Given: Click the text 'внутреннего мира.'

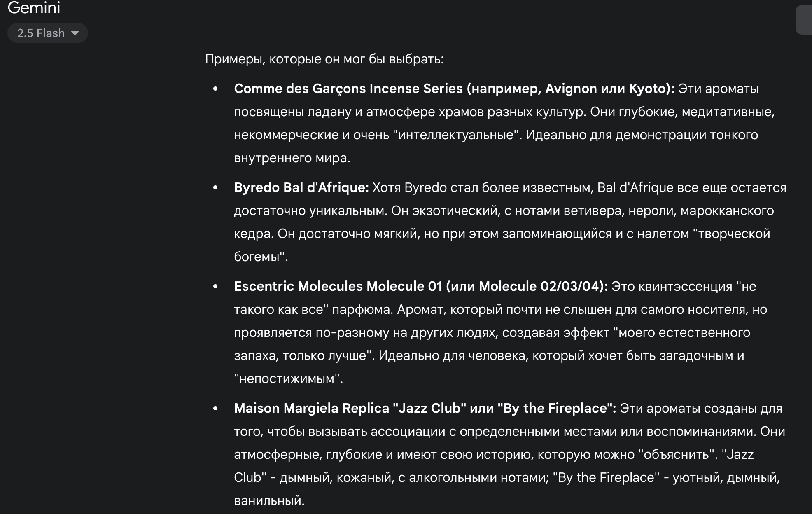Looking at the screenshot, I should click(x=292, y=158).
